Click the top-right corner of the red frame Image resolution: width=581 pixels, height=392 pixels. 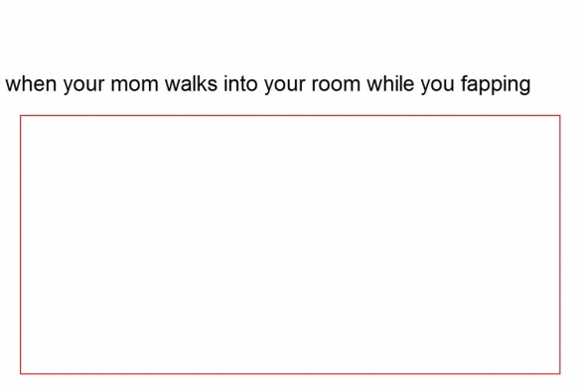click(560, 116)
